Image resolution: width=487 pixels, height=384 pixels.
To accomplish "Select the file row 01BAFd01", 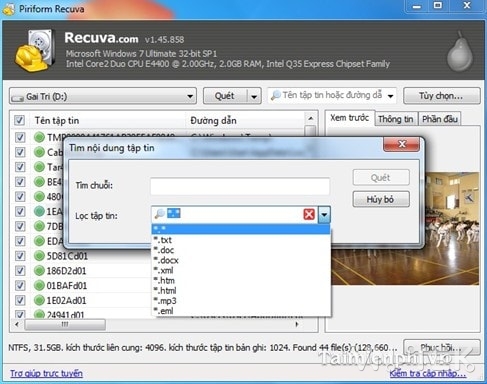I will click(67, 285).
